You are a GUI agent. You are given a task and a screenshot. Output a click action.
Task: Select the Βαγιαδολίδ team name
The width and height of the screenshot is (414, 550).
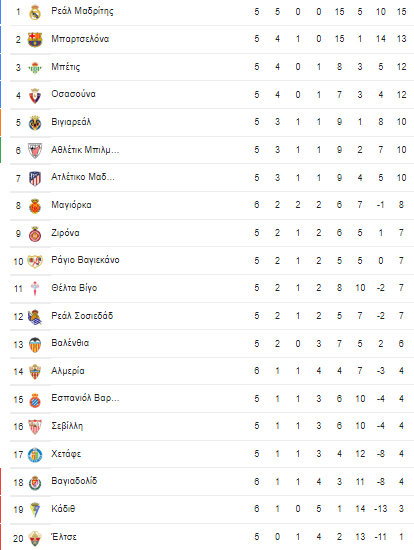click(74, 481)
